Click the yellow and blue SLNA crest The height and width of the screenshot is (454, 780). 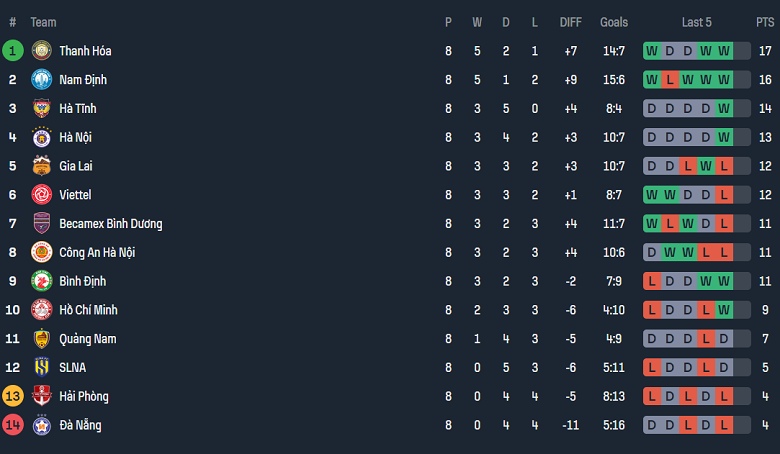[x=42, y=367]
